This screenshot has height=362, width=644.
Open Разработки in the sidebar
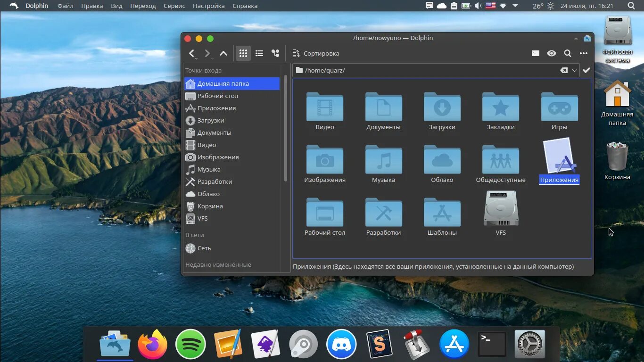coord(232,181)
